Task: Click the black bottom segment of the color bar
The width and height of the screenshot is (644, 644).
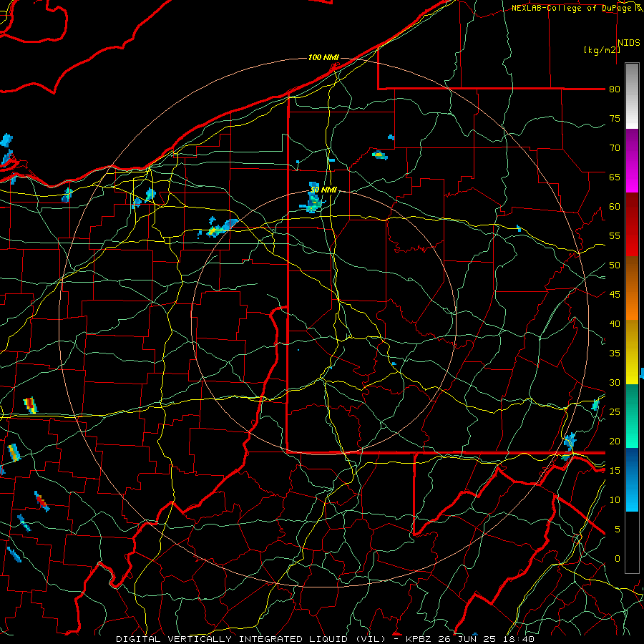Action: click(632, 542)
